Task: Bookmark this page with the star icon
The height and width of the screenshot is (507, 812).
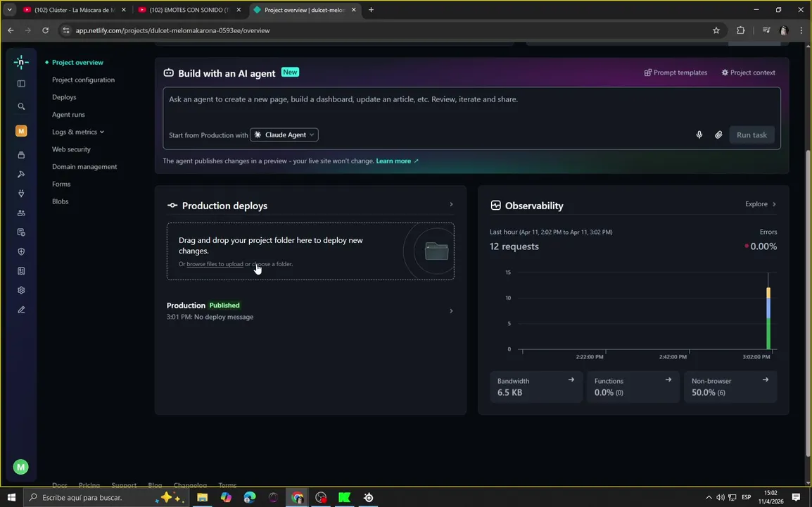Action: point(716,30)
